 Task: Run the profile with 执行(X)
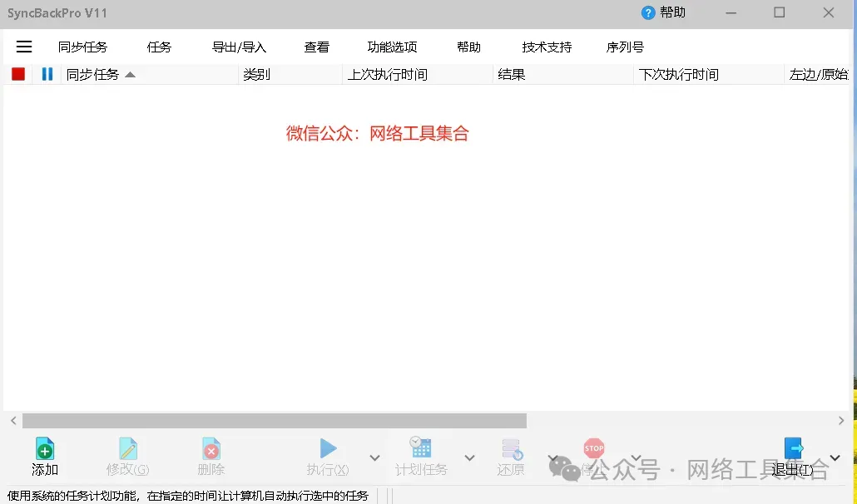point(328,457)
